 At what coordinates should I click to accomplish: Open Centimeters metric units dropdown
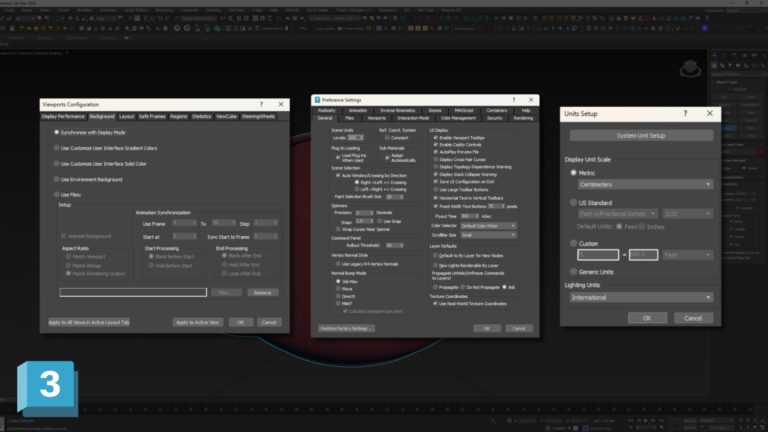[x=645, y=185]
